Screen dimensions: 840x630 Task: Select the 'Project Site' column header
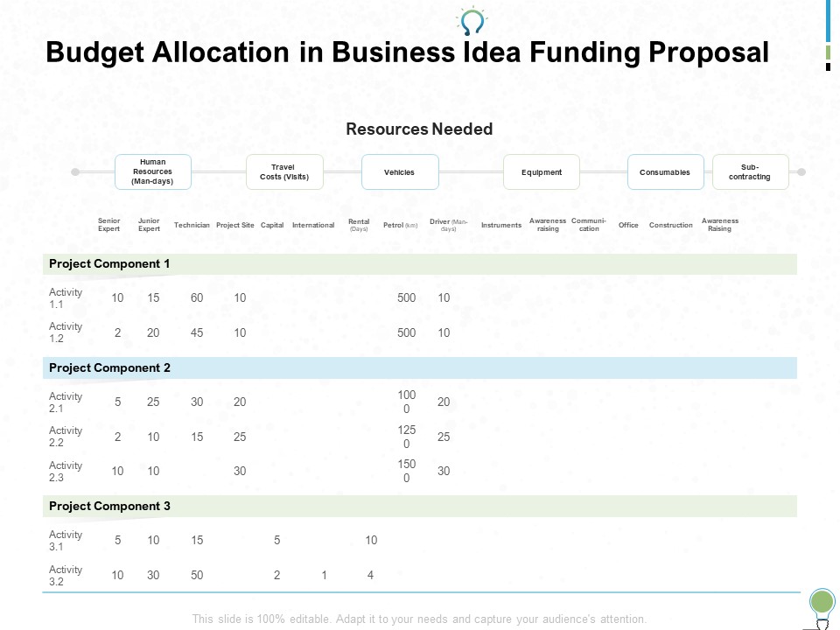tap(235, 225)
